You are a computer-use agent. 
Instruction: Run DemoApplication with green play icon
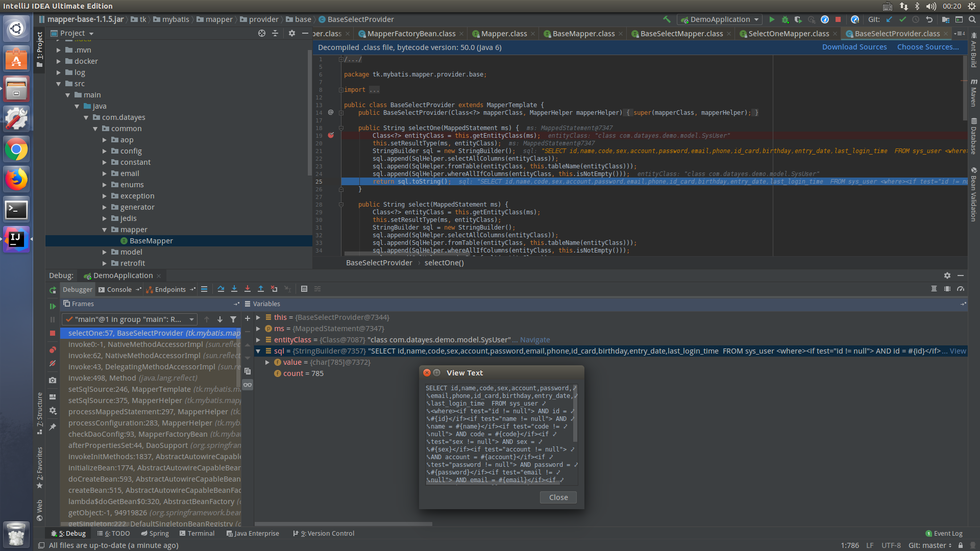click(x=772, y=19)
